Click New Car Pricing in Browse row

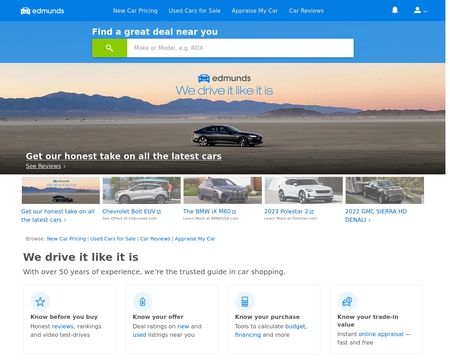[66, 239]
